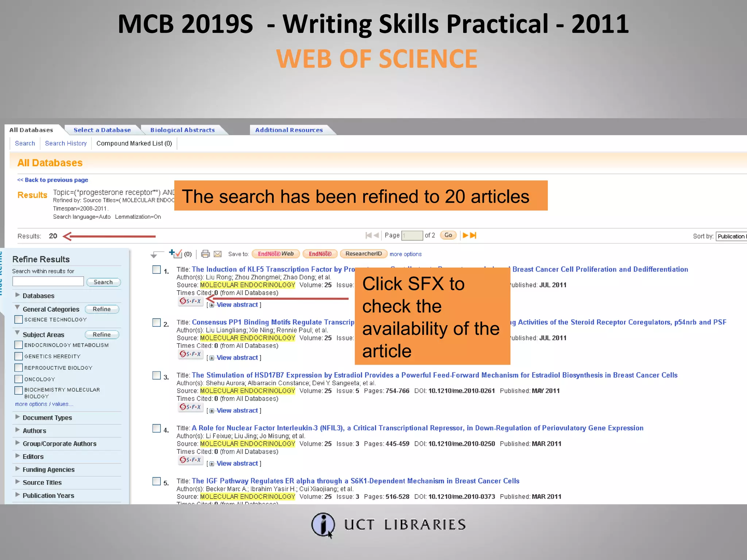Screen dimensions: 747x560
Task: Tick checkbox for result 2
Action: [156, 323]
